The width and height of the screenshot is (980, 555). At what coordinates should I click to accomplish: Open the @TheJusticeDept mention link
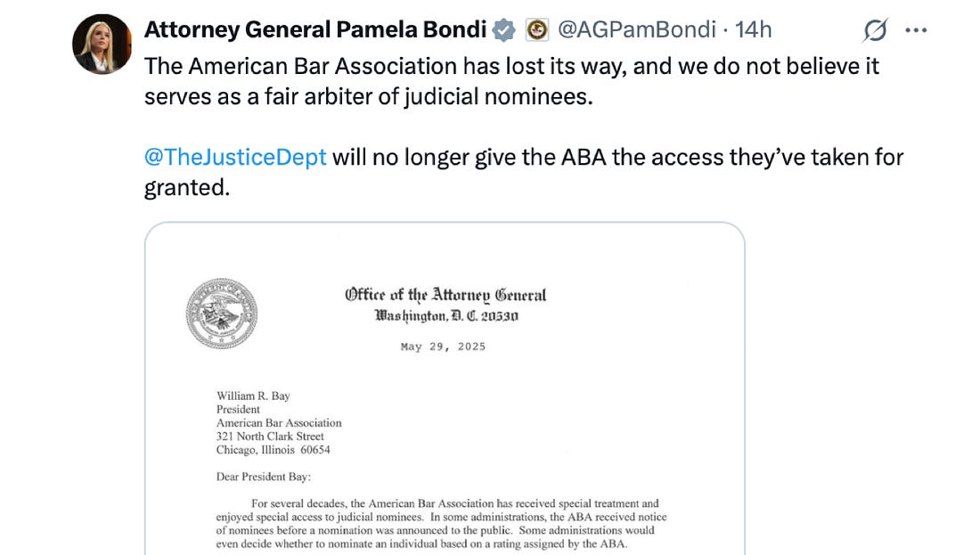(235, 158)
